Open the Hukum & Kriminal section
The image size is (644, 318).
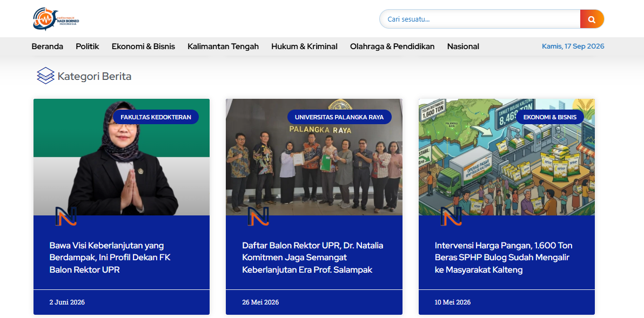pyautogui.click(x=304, y=46)
